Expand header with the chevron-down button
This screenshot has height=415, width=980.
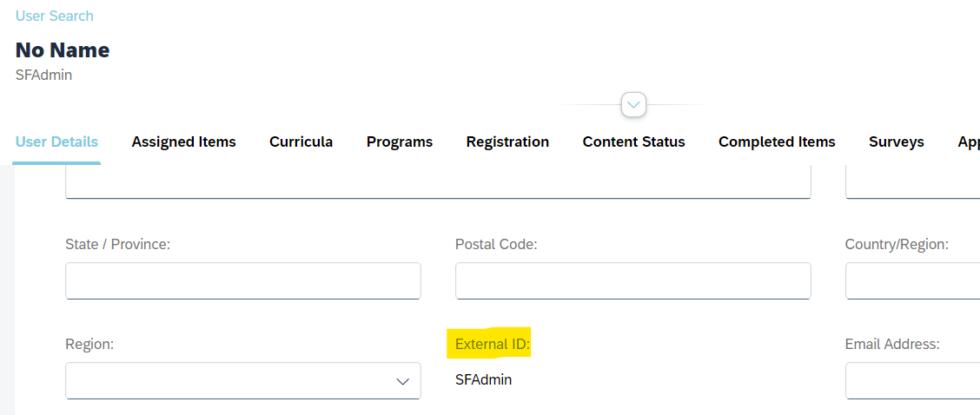633,104
